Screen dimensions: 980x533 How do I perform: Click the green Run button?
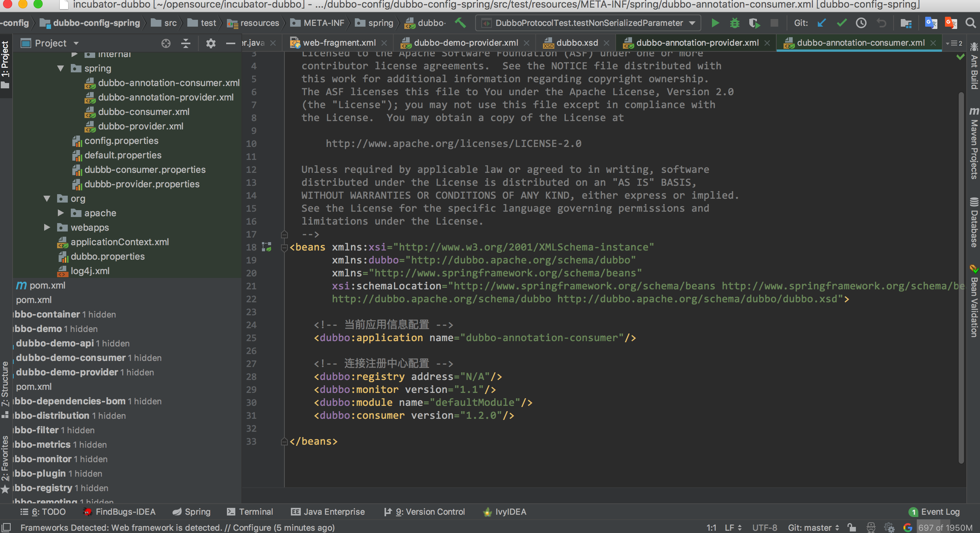[715, 23]
